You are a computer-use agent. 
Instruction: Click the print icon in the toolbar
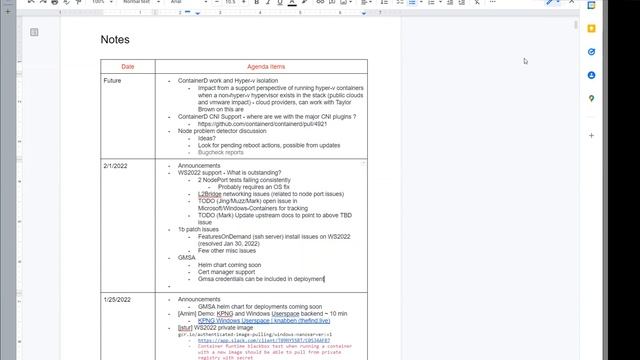click(x=55, y=2)
